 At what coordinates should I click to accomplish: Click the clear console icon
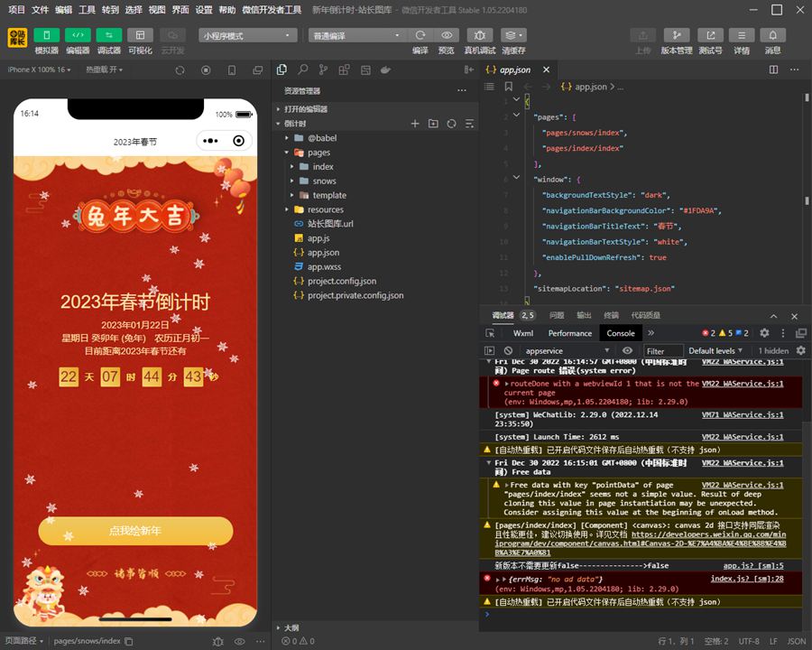point(509,350)
